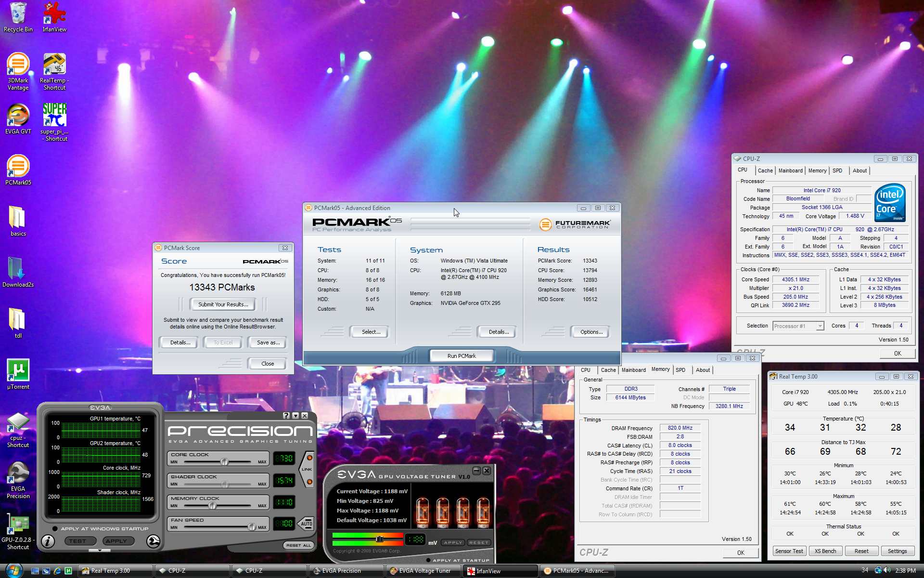
Task: Open the tdl folder on desktop
Action: point(18,323)
